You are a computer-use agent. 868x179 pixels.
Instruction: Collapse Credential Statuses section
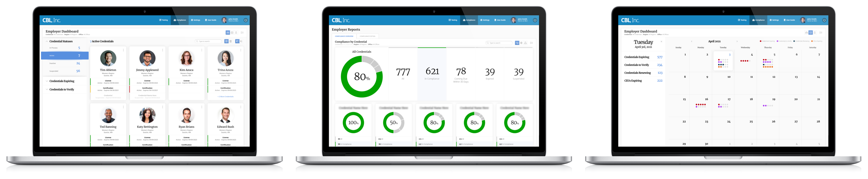[47, 41]
